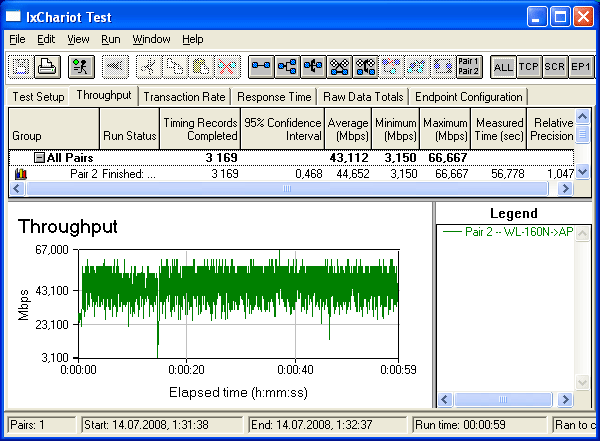Click the Measured Time (sec) column header

point(499,129)
